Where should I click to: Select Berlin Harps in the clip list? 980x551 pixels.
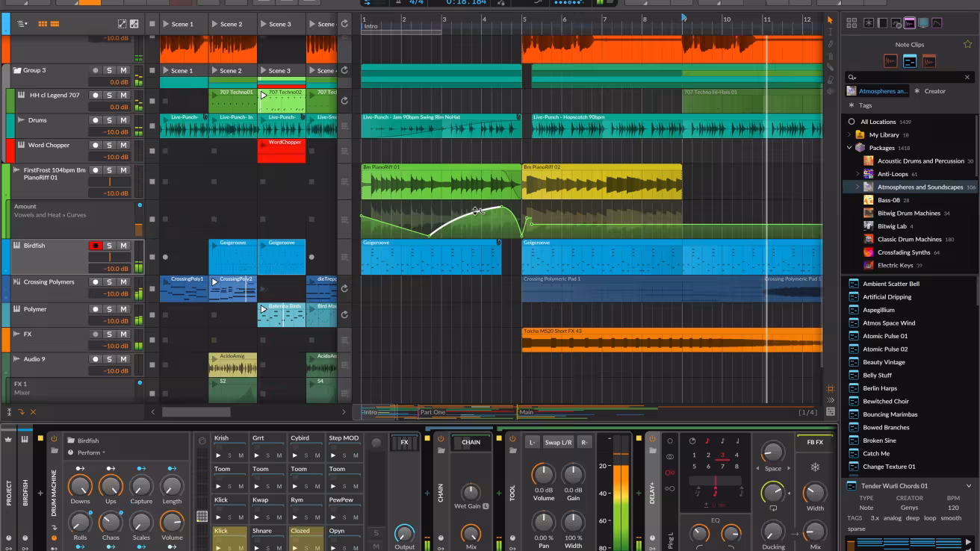click(880, 388)
